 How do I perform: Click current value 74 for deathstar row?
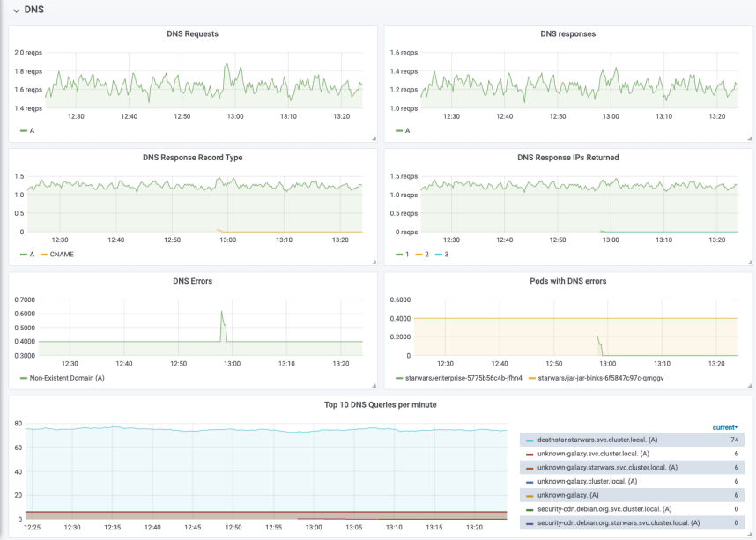pyautogui.click(x=734, y=440)
